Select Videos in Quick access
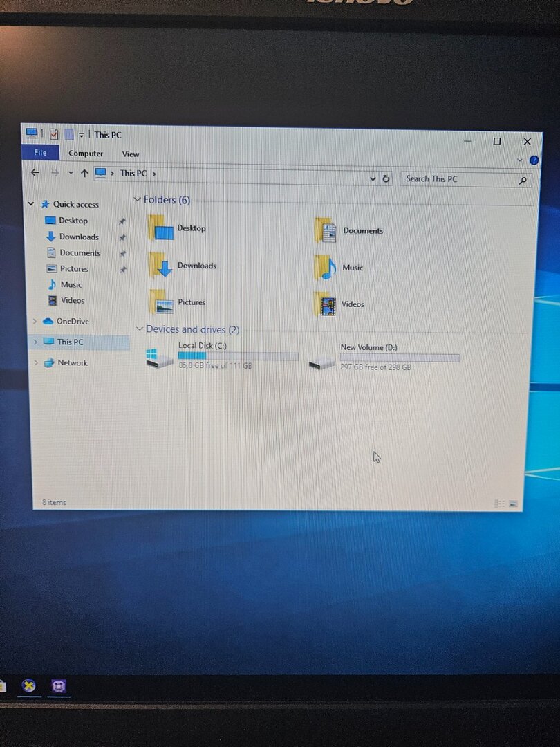This screenshot has height=747, width=560. pos(73,301)
